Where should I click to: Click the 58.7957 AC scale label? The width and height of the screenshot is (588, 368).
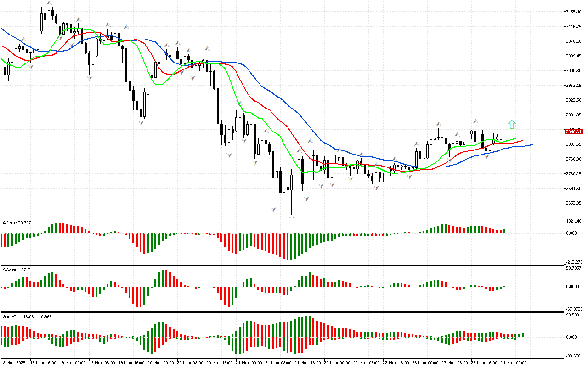pos(573,268)
